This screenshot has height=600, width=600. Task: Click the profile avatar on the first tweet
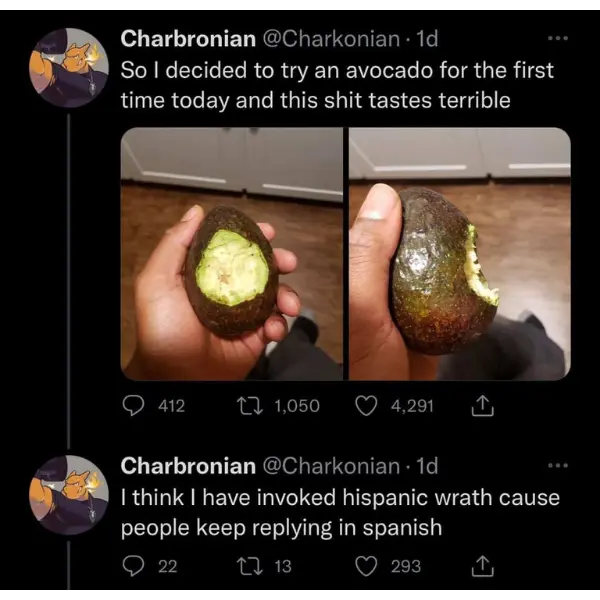pos(68,68)
